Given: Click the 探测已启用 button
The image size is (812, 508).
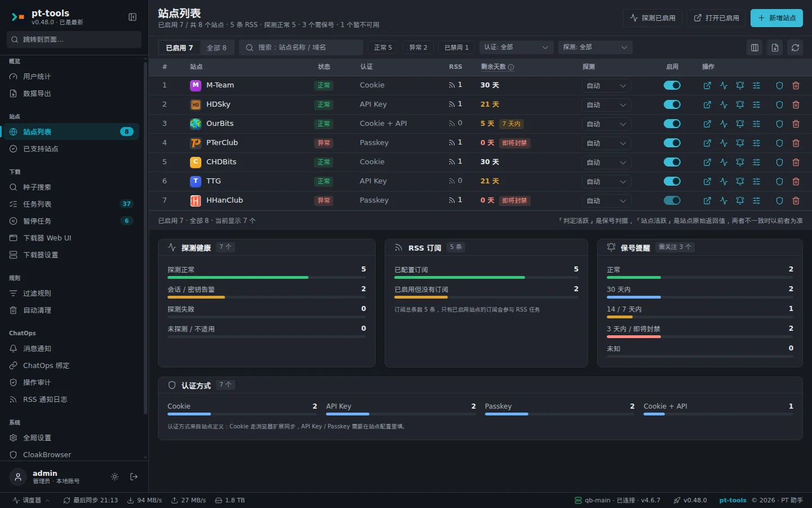Looking at the screenshot, I should (x=653, y=18).
